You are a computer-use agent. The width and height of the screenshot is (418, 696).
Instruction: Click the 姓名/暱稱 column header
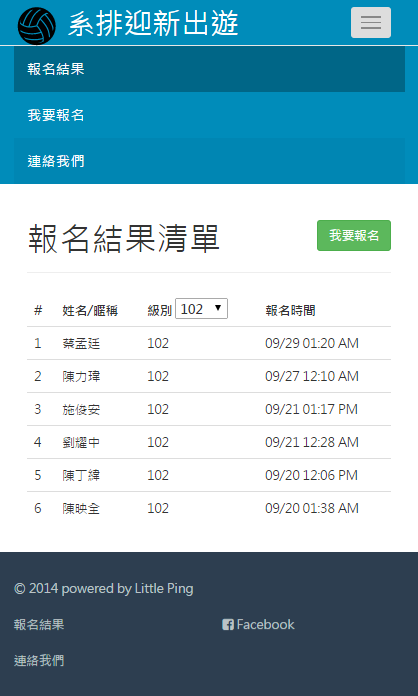click(90, 310)
